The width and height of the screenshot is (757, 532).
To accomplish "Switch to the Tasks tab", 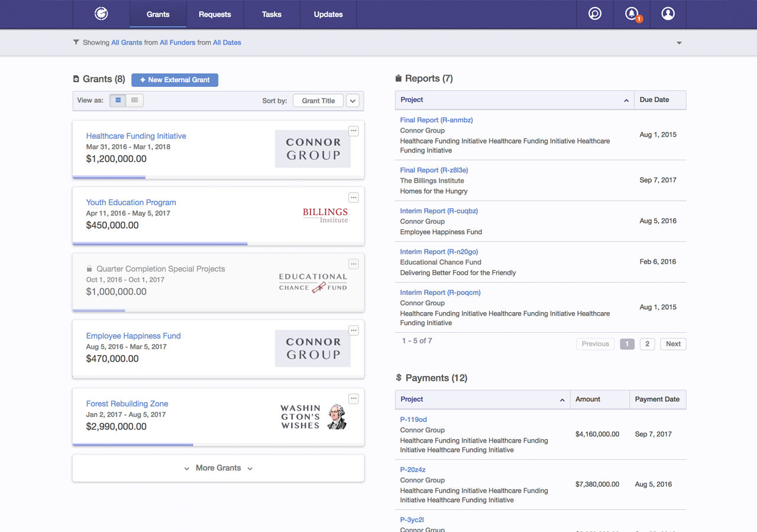I will (x=271, y=14).
